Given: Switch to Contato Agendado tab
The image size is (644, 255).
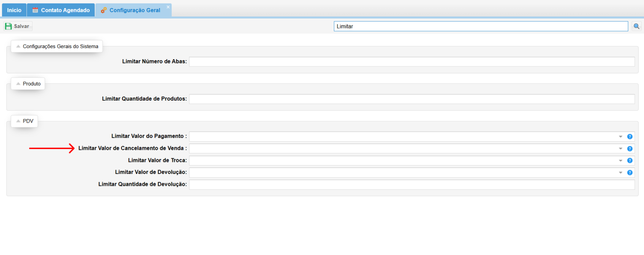Looking at the screenshot, I should coord(61,10).
